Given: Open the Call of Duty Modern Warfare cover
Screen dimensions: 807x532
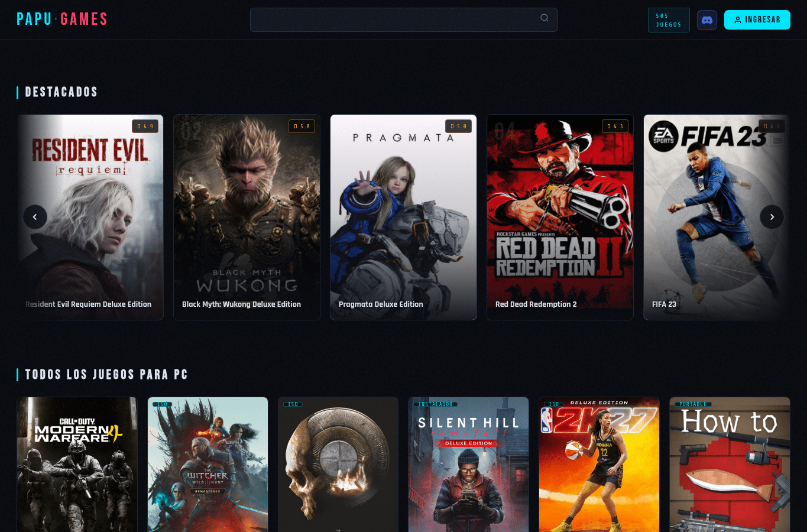Looking at the screenshot, I should (x=77, y=465).
